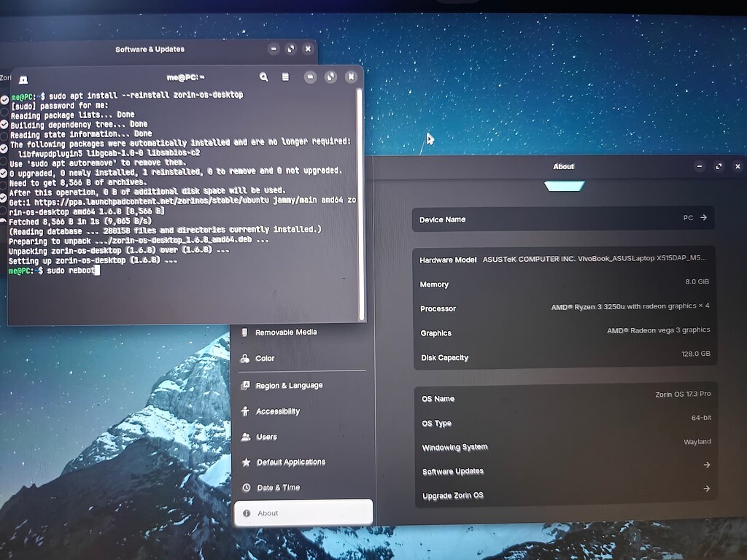Expand the Device Name row arrow
Image resolution: width=747 pixels, height=560 pixels.
(x=705, y=217)
